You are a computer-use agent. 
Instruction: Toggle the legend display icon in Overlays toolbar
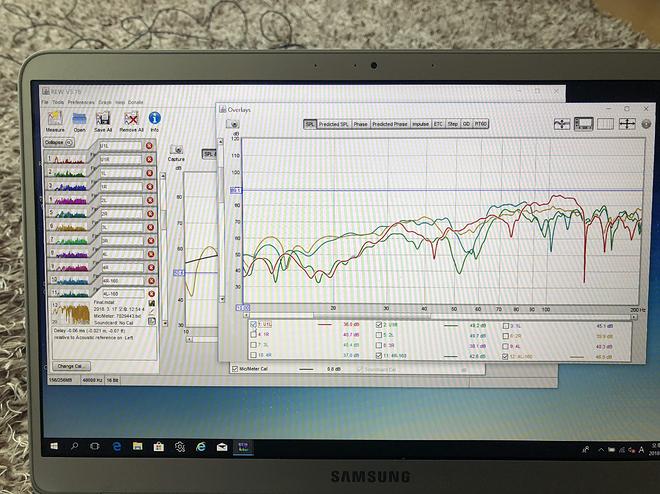pyautogui.click(x=583, y=124)
